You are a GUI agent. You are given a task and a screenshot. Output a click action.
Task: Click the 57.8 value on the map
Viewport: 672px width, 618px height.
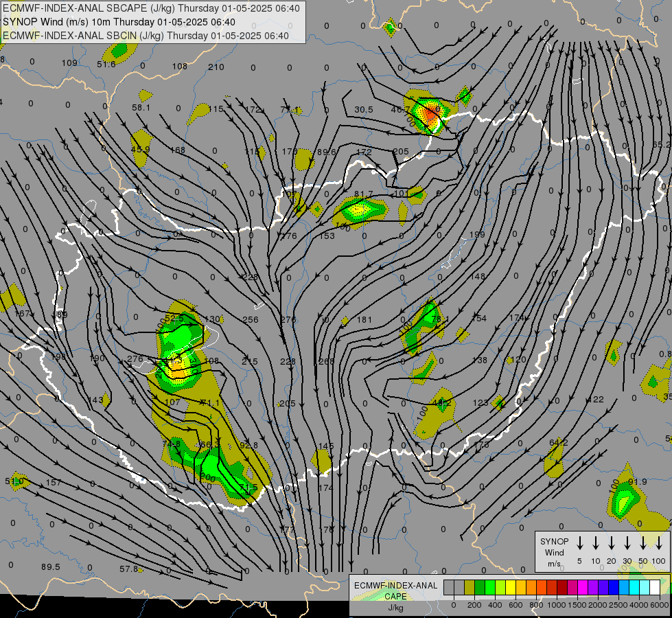click(x=128, y=569)
